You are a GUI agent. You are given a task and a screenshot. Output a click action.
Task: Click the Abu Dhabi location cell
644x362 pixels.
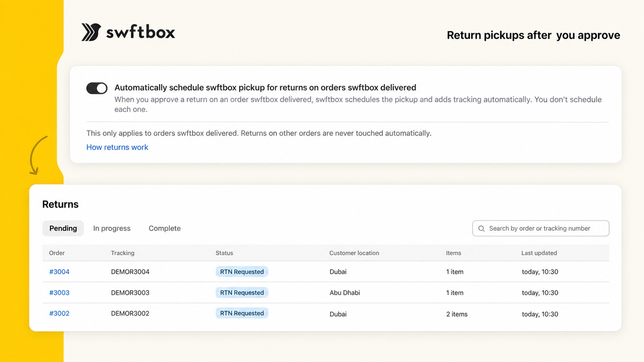[345, 293]
